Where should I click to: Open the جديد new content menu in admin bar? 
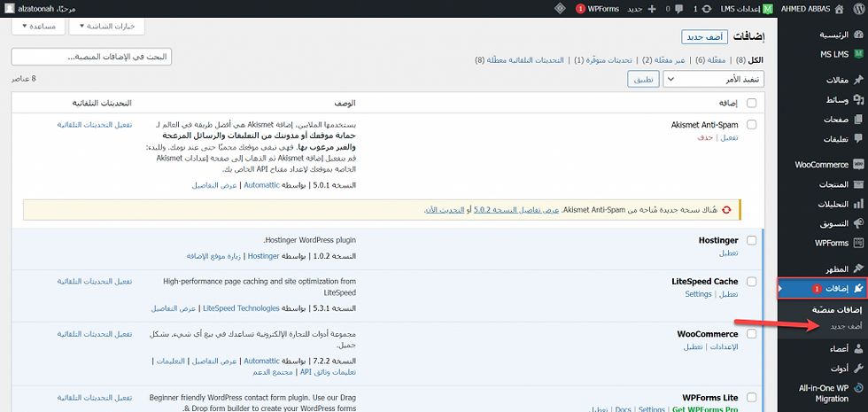(640, 9)
